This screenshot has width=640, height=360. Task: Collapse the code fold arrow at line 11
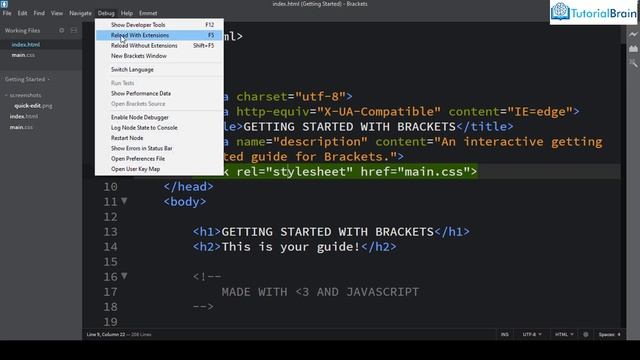click(124, 201)
